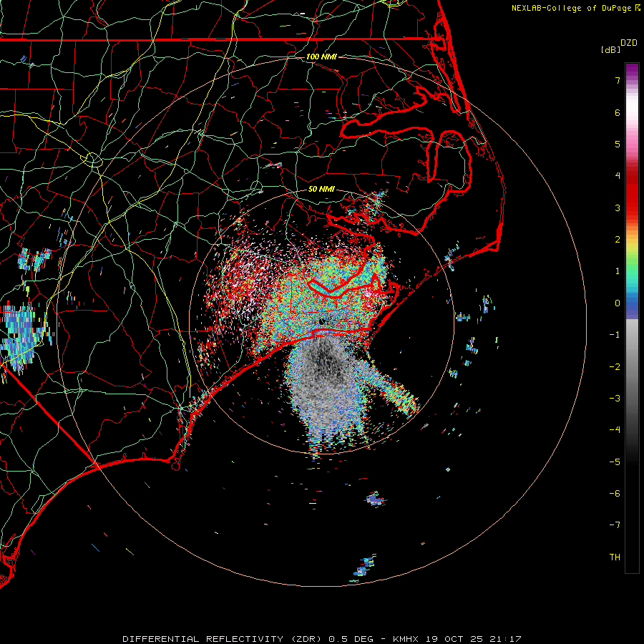Click the 50 NMI range ring label

(x=321, y=189)
